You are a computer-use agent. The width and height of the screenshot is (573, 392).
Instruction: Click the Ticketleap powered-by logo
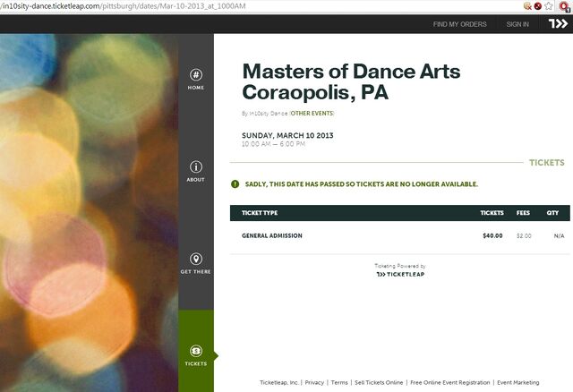tap(400, 275)
